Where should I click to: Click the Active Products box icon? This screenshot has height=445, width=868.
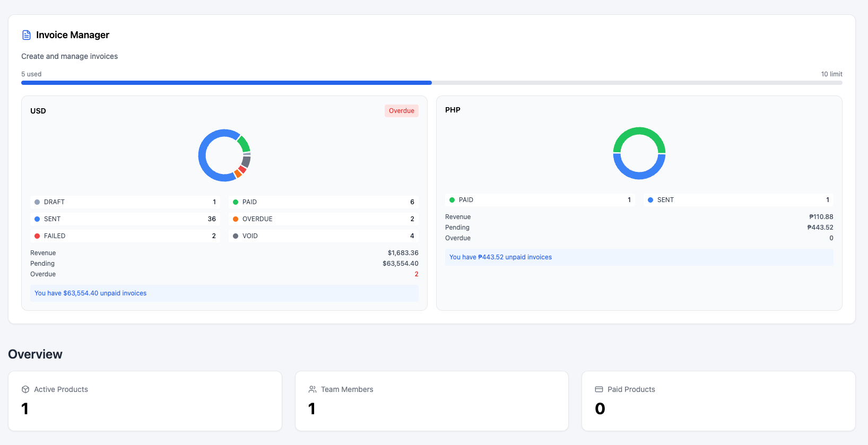(25, 389)
